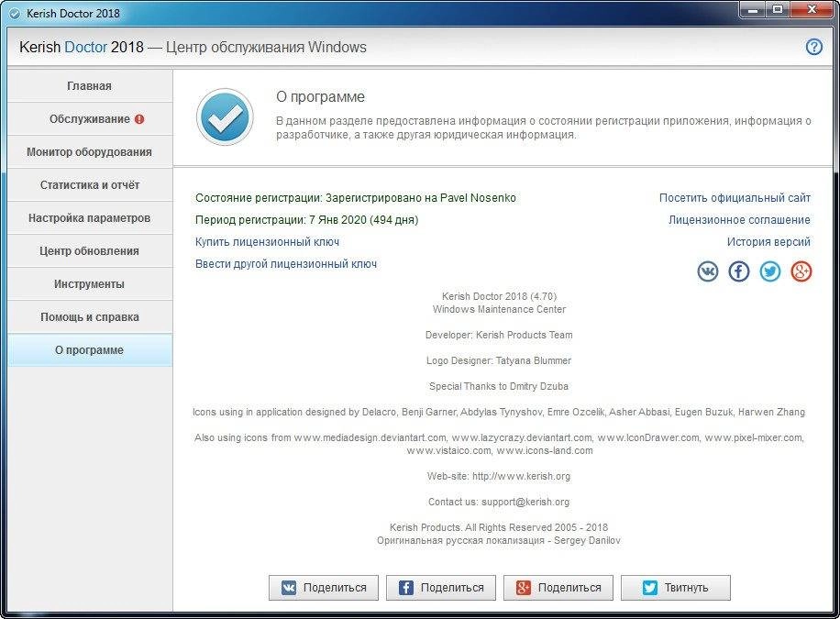
Task: Go to Статистика и отчёт
Action: [90, 185]
